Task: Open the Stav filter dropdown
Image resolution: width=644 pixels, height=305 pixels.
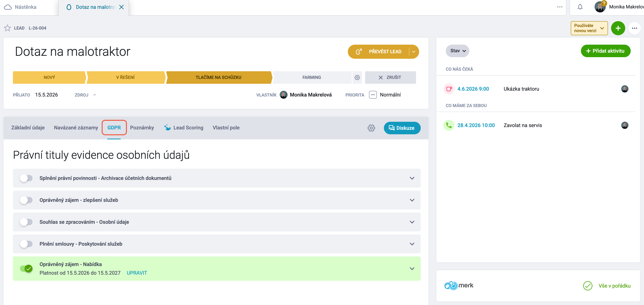Action: coord(457,51)
